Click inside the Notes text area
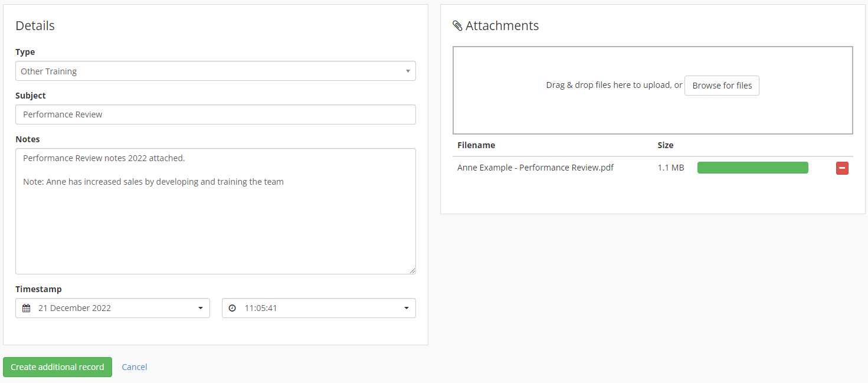The width and height of the screenshot is (868, 383). click(x=215, y=224)
